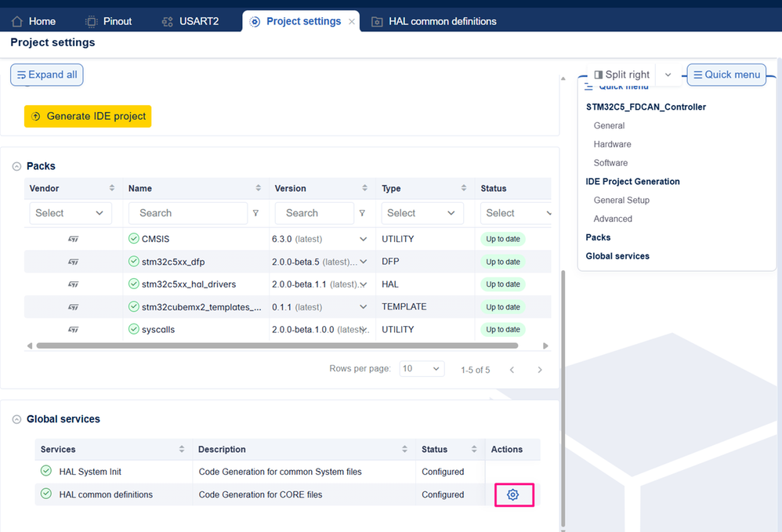
Task: Click the Expand all button
Action: click(47, 74)
